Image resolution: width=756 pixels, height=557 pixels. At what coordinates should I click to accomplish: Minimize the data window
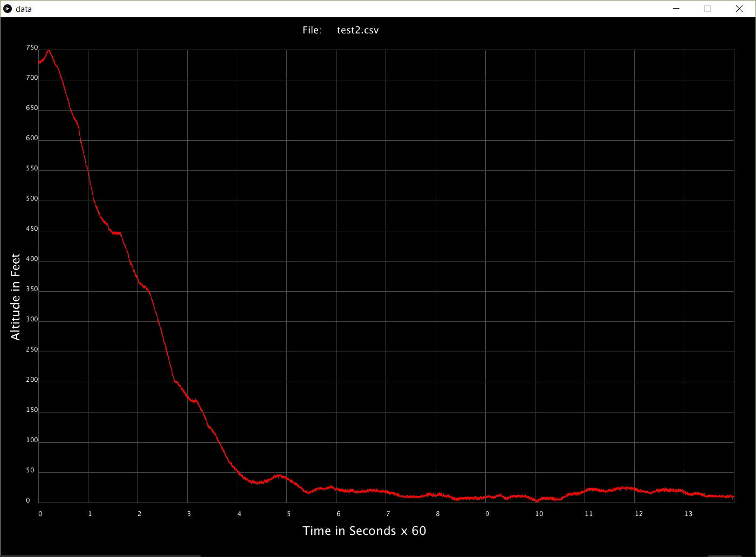676,9
